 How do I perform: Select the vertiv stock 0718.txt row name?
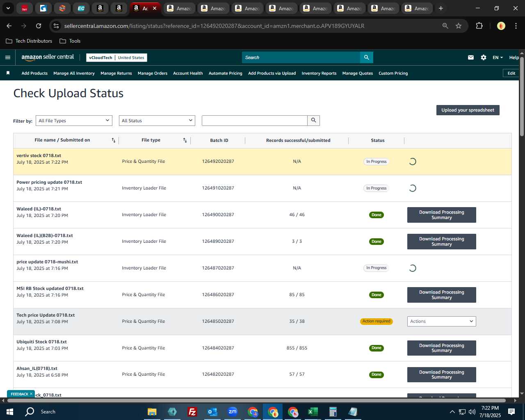point(39,155)
